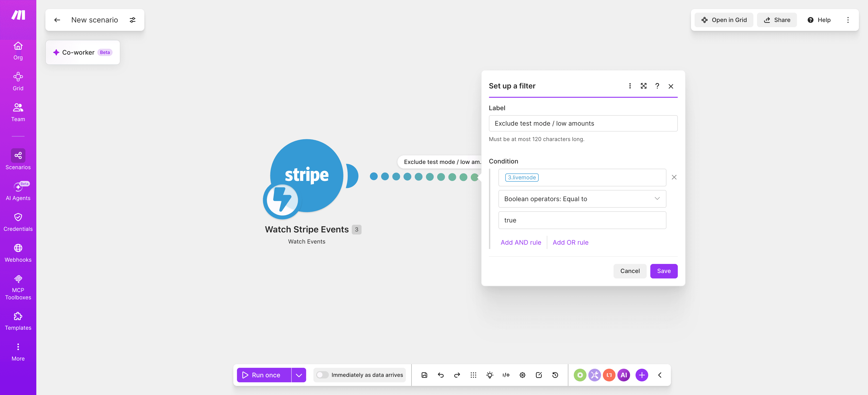The width and height of the screenshot is (868, 395).
Task: Expand the filter panel to fullscreen
Action: click(644, 86)
